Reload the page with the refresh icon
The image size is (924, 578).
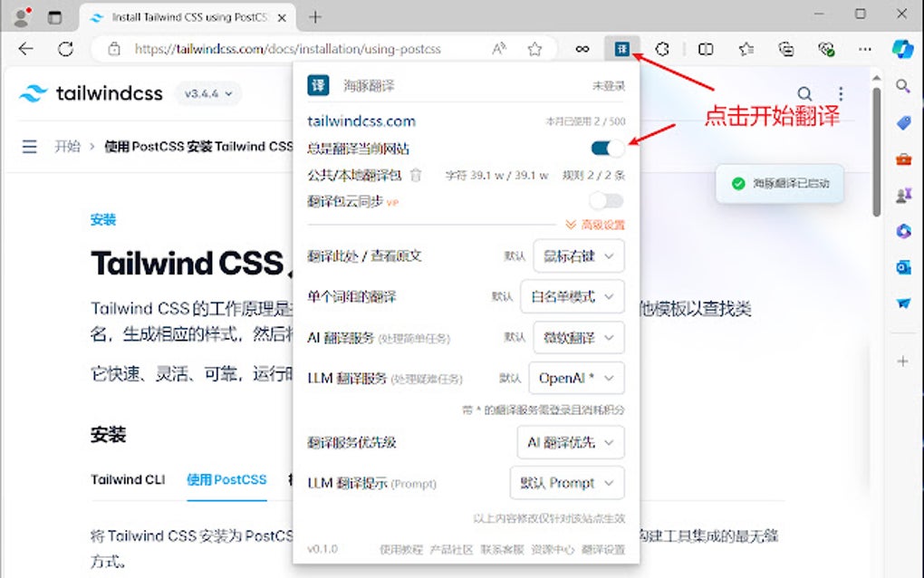[65, 49]
